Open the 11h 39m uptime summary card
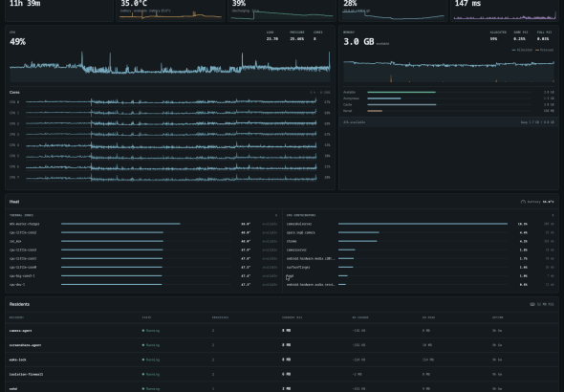This screenshot has width=564, height=392. [x=59, y=11]
